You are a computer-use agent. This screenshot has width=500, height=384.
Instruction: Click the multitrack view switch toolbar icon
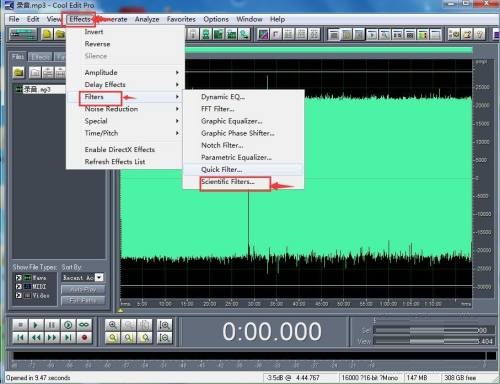[23, 34]
